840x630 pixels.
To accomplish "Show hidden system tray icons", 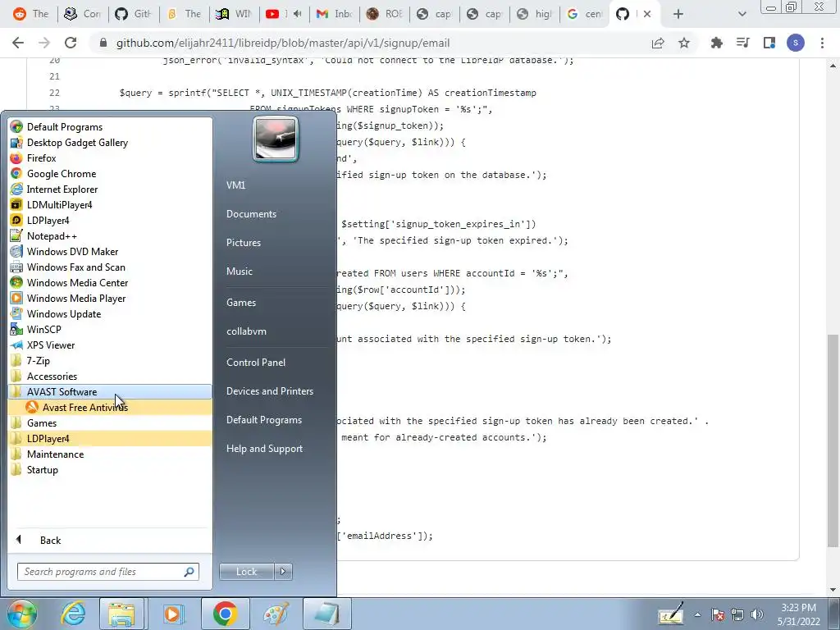I will point(697,614).
